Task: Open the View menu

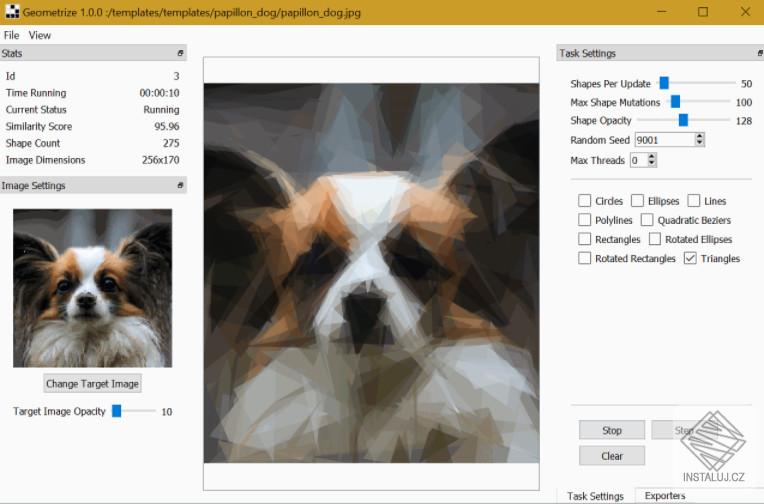Action: coord(39,35)
